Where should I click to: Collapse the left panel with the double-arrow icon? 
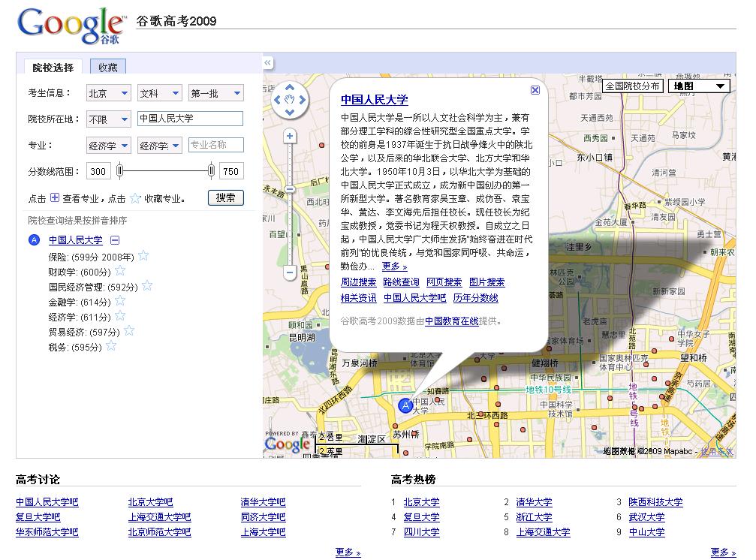click(x=268, y=63)
